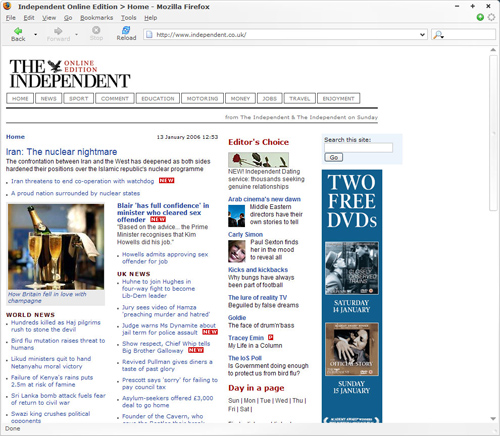Select the SPORT navigation tab
The width and height of the screenshot is (500, 436).
(x=79, y=98)
